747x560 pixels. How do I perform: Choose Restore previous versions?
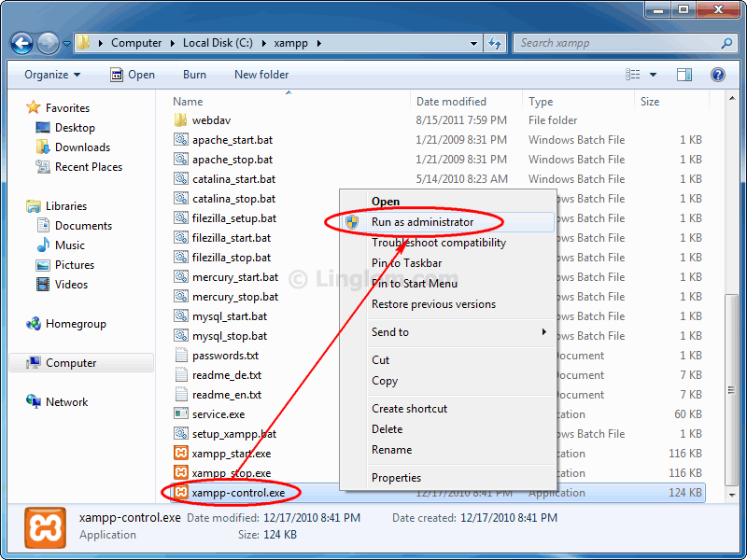[x=448, y=304]
